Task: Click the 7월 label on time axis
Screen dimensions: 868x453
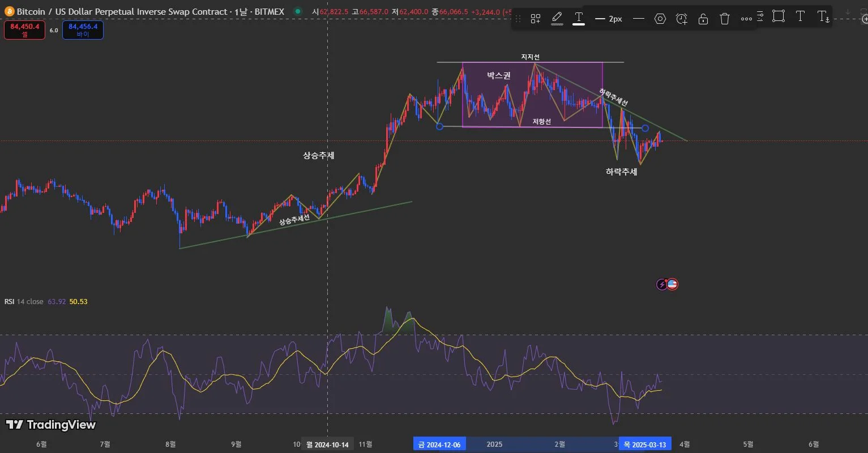Action: (x=105, y=445)
